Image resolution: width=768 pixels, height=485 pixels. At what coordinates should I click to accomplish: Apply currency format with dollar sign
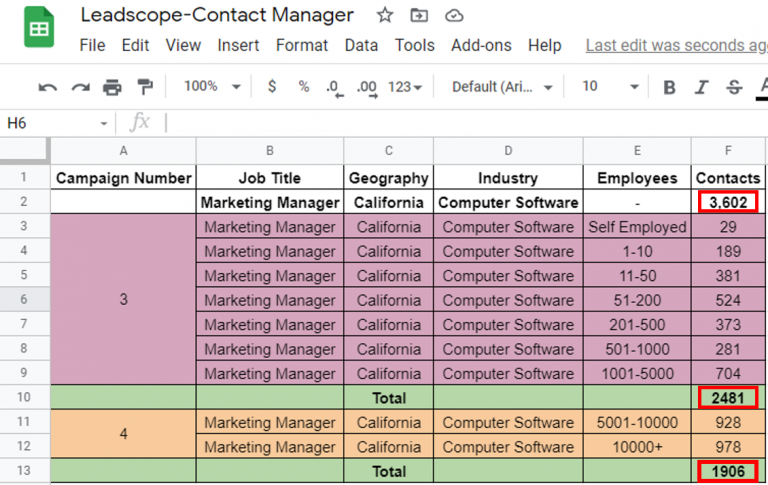(272, 87)
